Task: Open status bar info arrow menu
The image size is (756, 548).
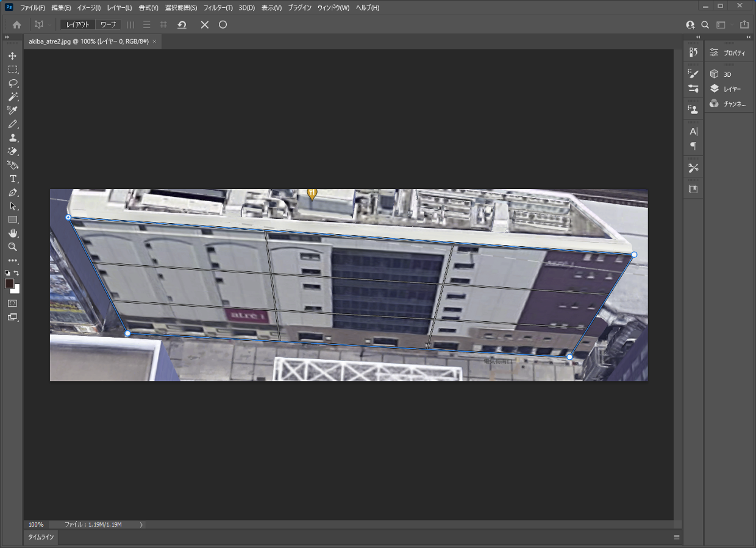Action: [x=141, y=525]
